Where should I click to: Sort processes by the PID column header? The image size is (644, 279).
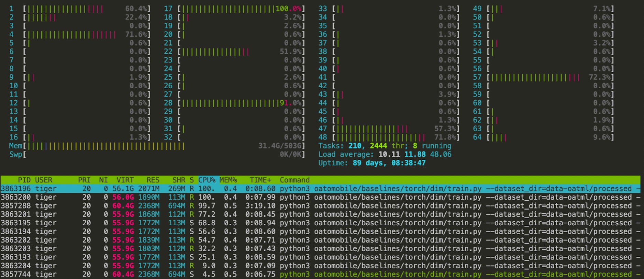24,180
